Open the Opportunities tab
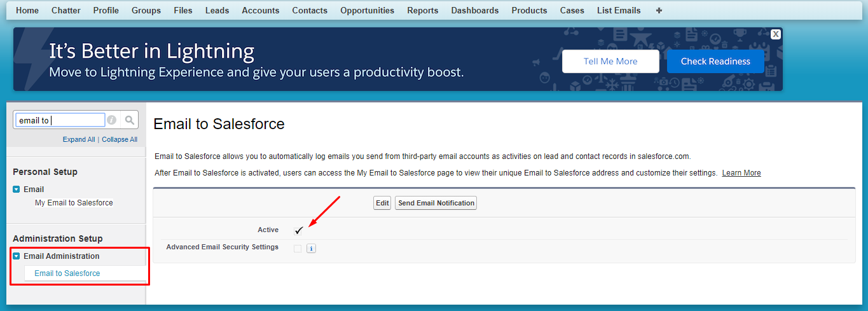The image size is (868, 311). (367, 10)
